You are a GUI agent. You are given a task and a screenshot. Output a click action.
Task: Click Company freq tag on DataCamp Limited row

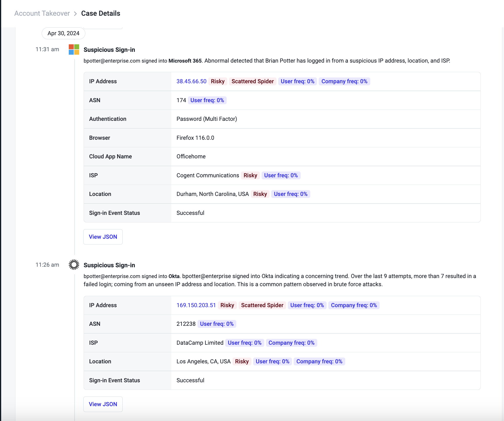[x=291, y=343]
